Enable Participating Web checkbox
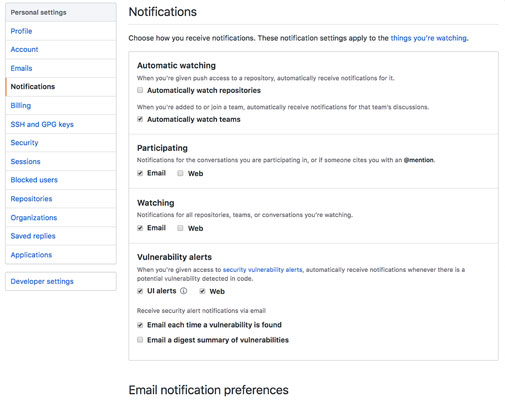The height and width of the screenshot is (400, 505). pyautogui.click(x=180, y=173)
